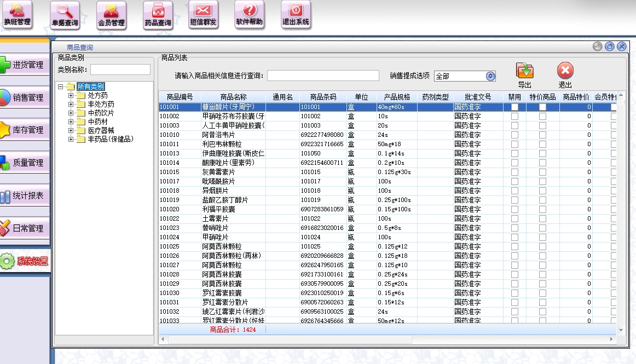
Task: Expand the 处方药 tree node
Action: [71, 96]
